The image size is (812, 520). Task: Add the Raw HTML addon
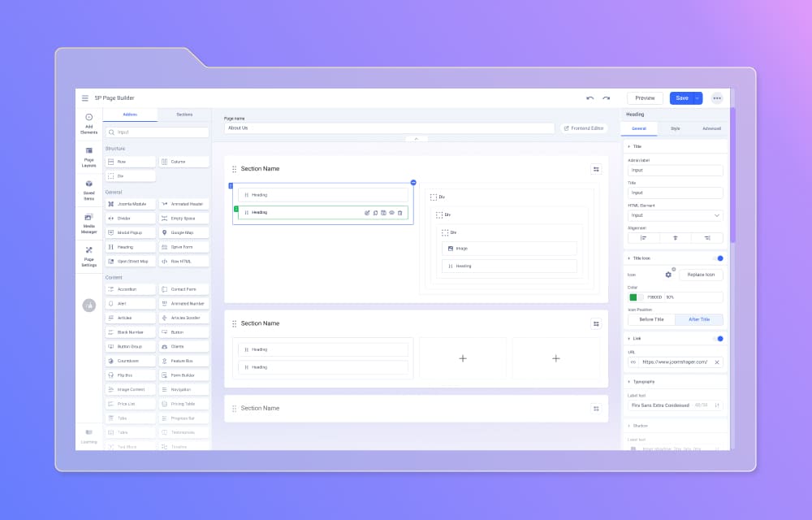pos(184,261)
